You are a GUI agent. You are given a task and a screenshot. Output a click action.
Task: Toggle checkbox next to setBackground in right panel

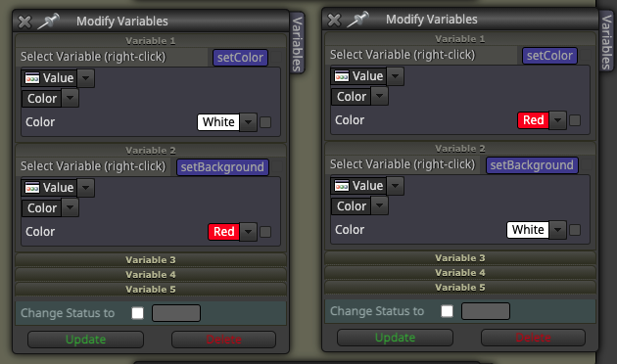coord(586,165)
